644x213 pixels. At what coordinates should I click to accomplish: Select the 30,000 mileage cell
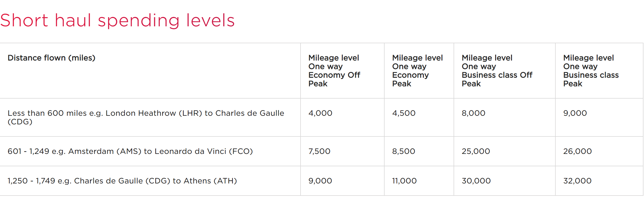tap(476, 181)
